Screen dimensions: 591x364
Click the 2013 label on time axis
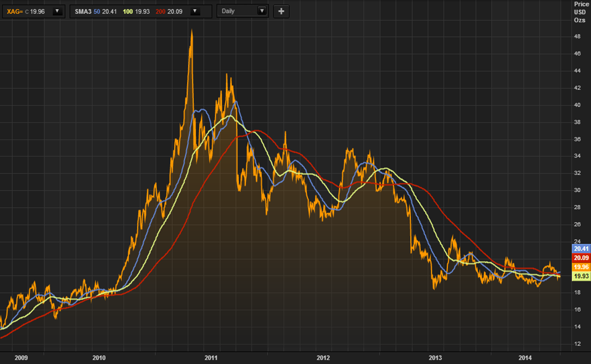436,358
